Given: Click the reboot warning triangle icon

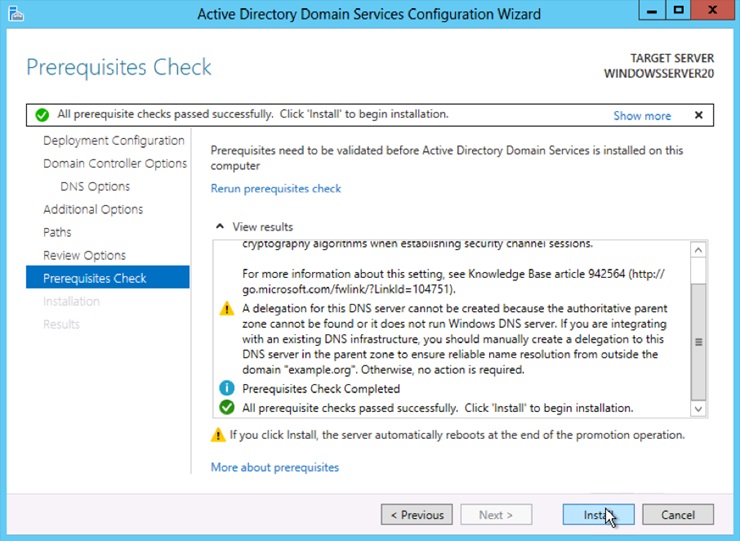Looking at the screenshot, I should click(x=218, y=435).
